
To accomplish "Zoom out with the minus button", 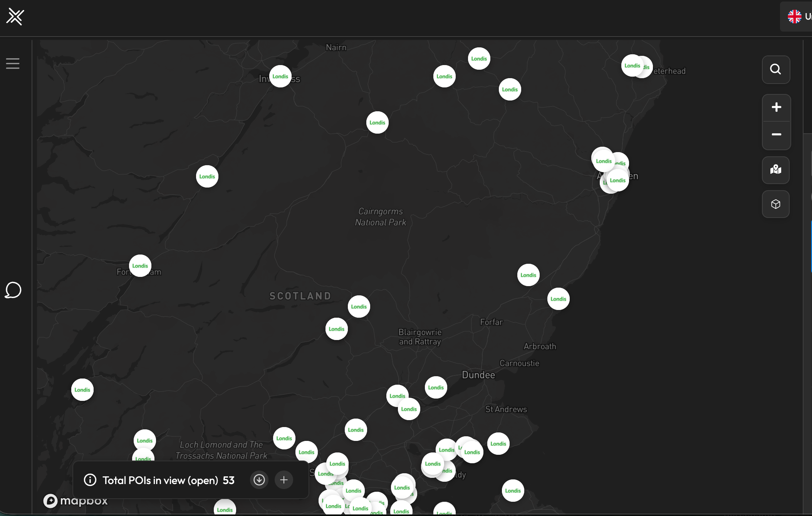I will 776,134.
